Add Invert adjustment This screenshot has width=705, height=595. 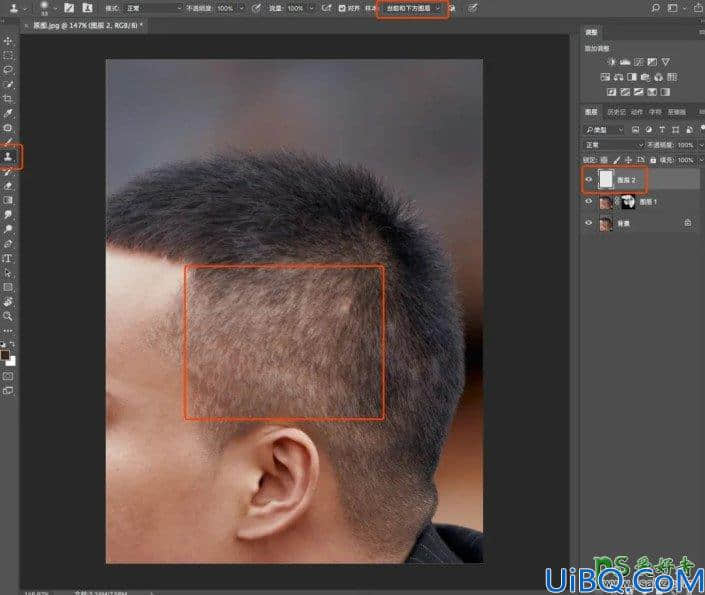pyautogui.click(x=611, y=92)
